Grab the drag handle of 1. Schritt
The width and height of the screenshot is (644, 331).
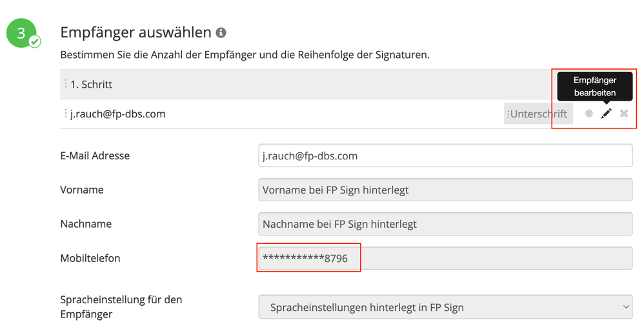66,84
